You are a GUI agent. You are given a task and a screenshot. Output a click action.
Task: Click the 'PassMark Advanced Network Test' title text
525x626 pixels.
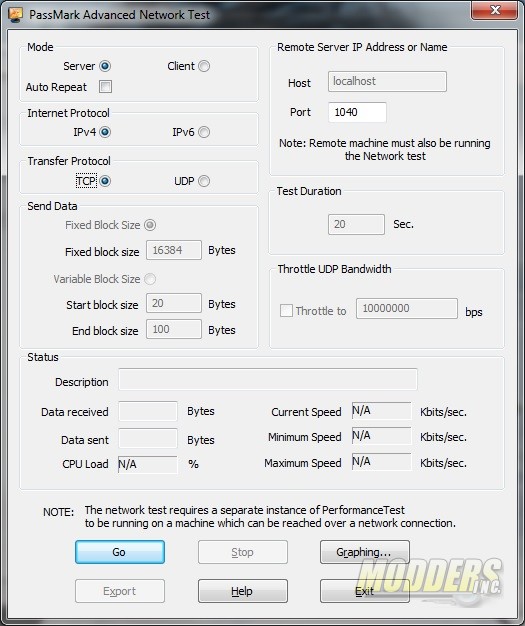click(x=119, y=15)
